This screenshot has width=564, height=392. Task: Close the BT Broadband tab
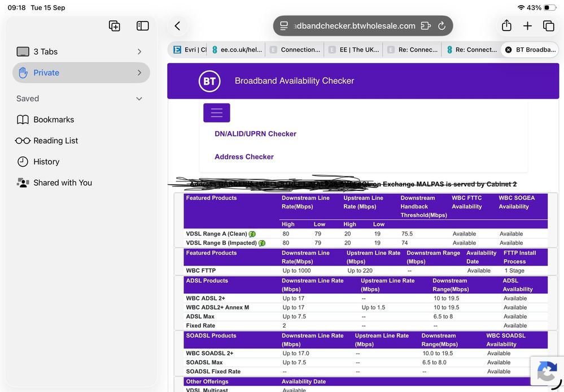508,50
